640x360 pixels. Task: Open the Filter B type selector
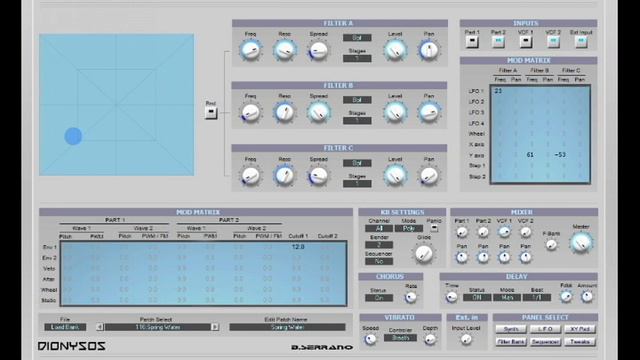pos(357,100)
